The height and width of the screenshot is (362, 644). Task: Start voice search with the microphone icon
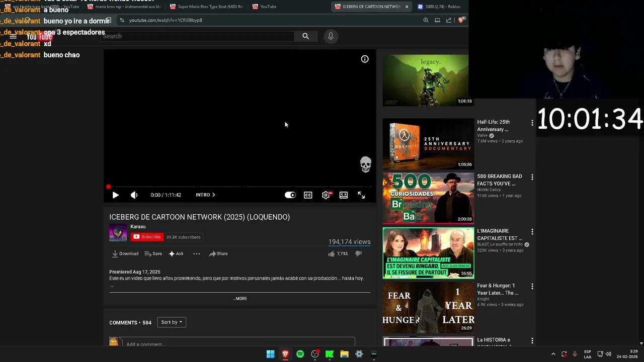331,36
